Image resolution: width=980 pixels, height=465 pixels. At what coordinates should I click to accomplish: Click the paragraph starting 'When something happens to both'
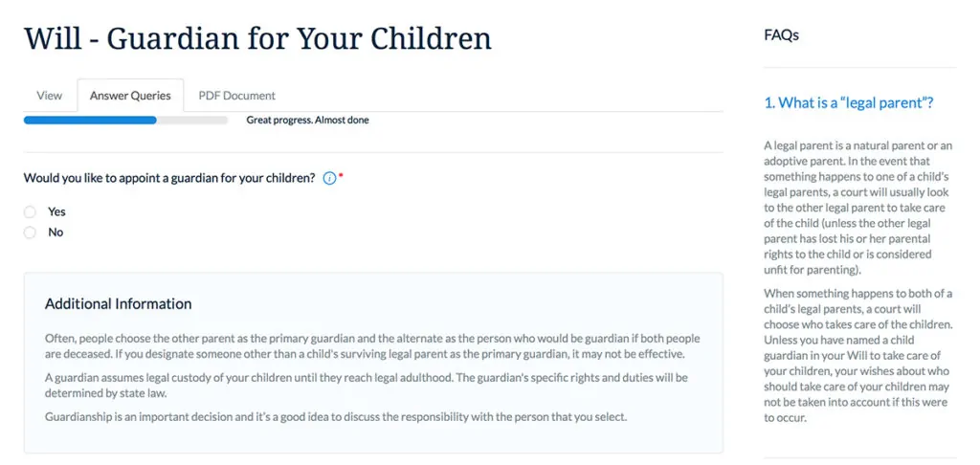(858, 356)
